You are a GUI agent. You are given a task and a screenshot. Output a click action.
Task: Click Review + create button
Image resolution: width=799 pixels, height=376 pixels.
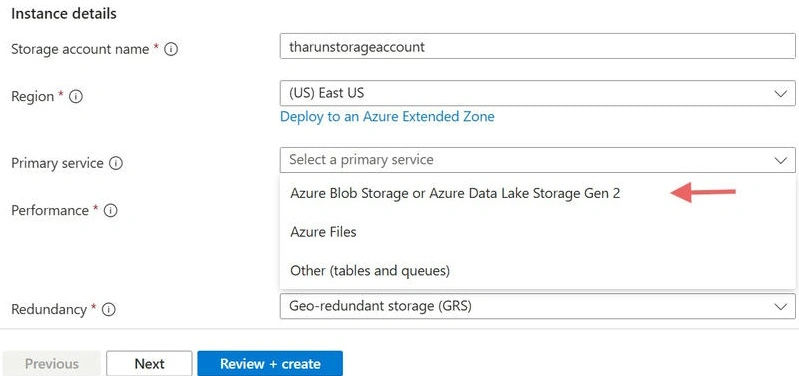point(270,364)
